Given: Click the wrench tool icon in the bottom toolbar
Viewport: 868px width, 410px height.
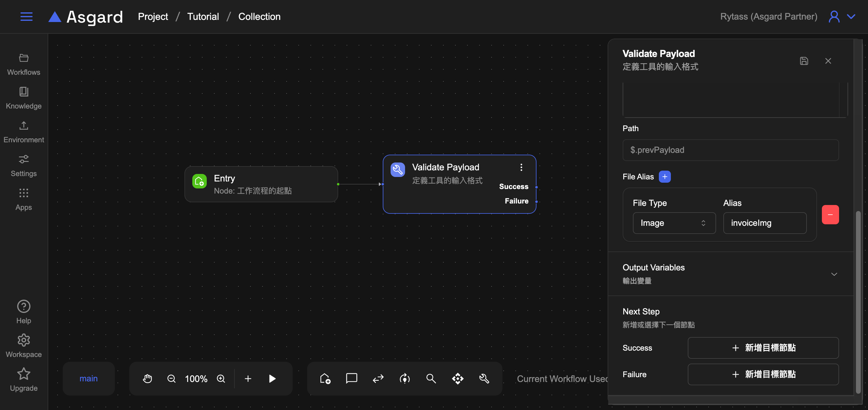Looking at the screenshot, I should [484, 378].
